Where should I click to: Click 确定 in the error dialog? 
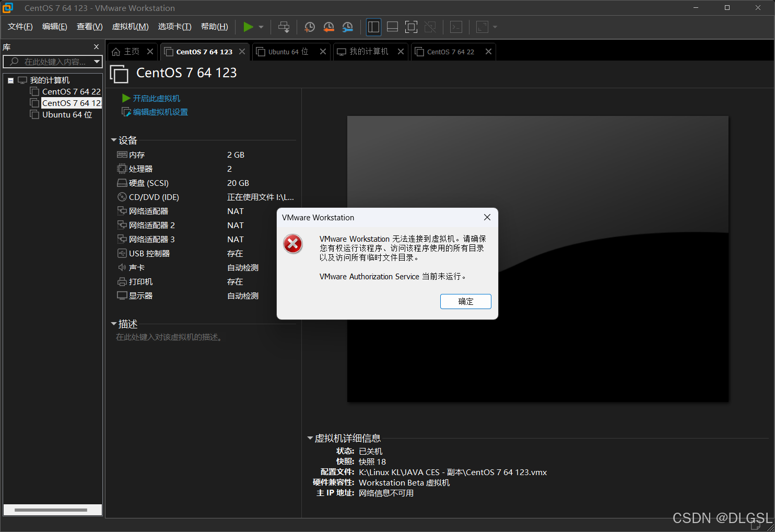click(466, 301)
